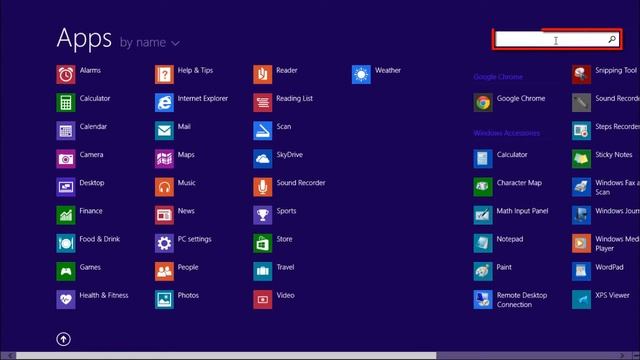
Task: Click the 'Health & Fitness' label
Action: pyautogui.click(x=104, y=296)
